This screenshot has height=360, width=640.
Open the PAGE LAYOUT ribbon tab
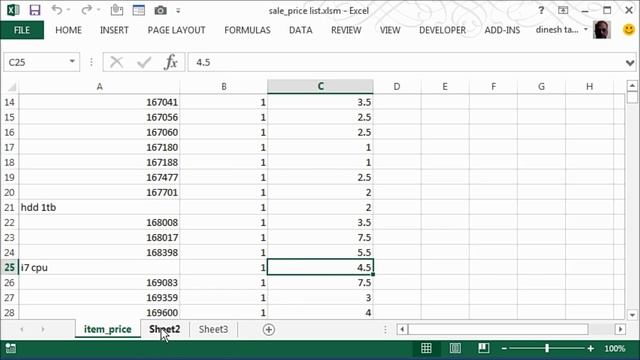(176, 30)
